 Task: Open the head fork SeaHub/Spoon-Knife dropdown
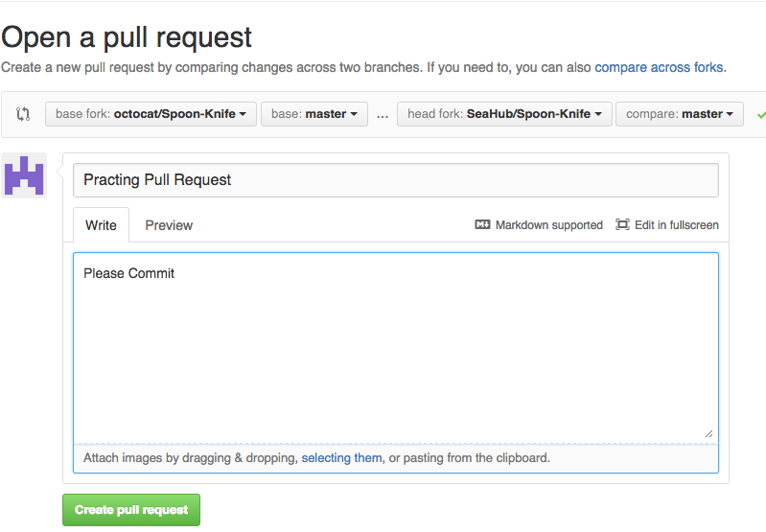pyautogui.click(x=504, y=114)
